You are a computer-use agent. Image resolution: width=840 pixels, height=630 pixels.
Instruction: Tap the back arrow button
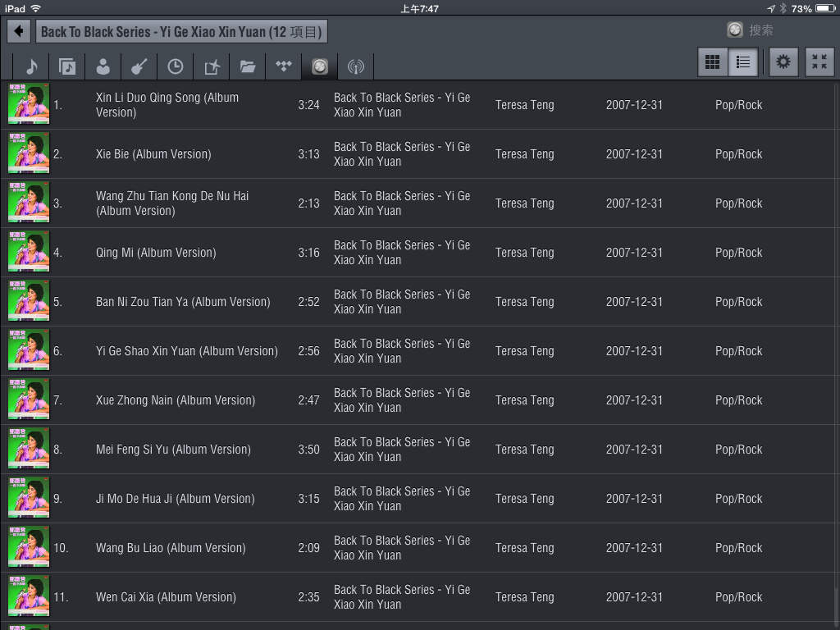tap(18, 32)
